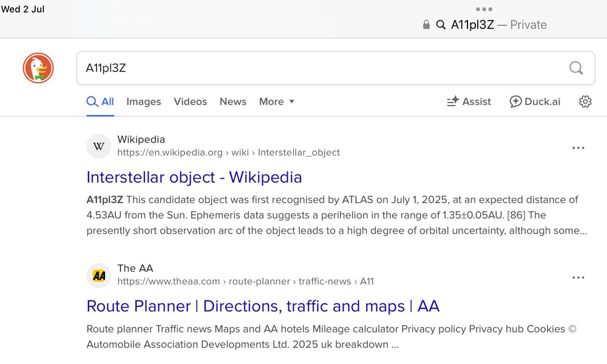The image size is (607, 364).
Task: Open Route Planner Directions AA link
Action: coord(263,306)
